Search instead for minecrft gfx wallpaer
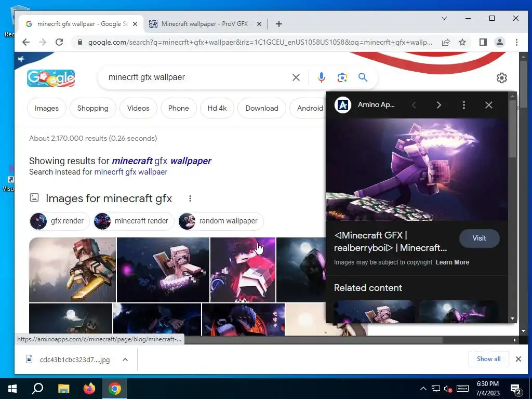This screenshot has height=399, width=532. point(130,172)
